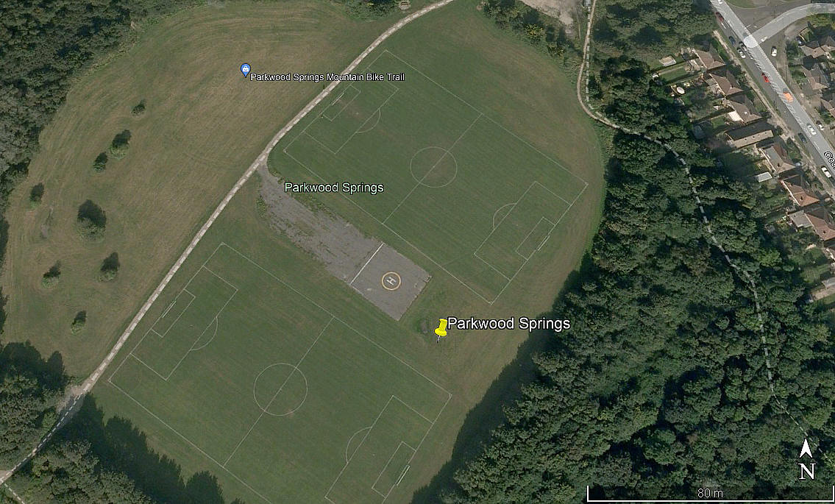835x504 pixels.
Task: Click the north arrow compass indicator
Action: tap(806, 449)
